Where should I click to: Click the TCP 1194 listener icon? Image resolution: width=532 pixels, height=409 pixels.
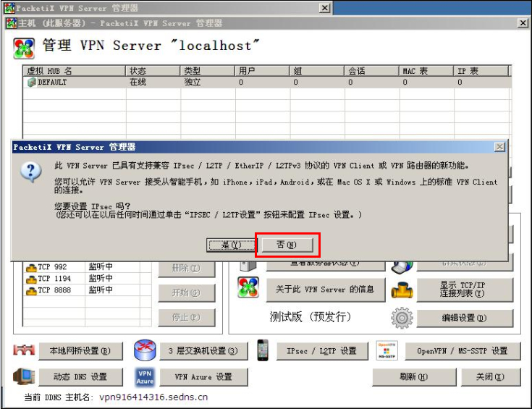pyautogui.click(x=31, y=279)
